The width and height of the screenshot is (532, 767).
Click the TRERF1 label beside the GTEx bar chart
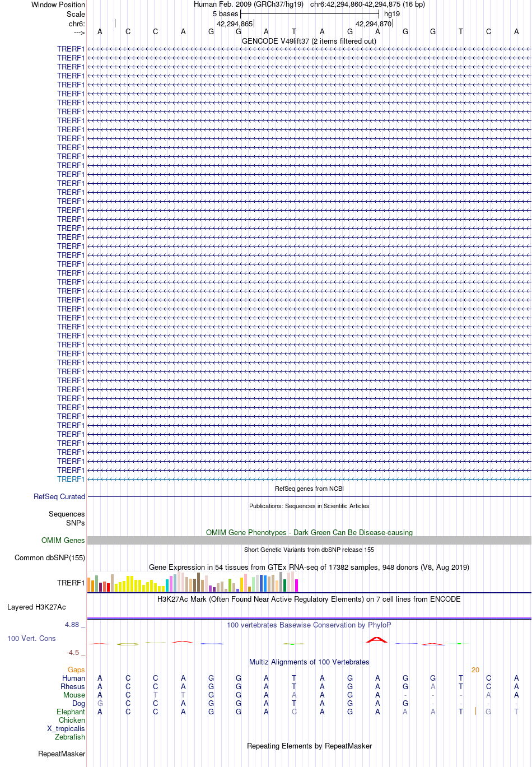pos(71,583)
